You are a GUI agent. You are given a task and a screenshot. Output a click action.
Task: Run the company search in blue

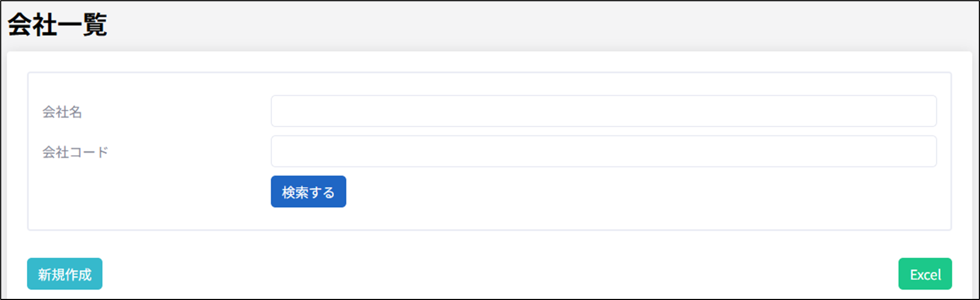308,192
